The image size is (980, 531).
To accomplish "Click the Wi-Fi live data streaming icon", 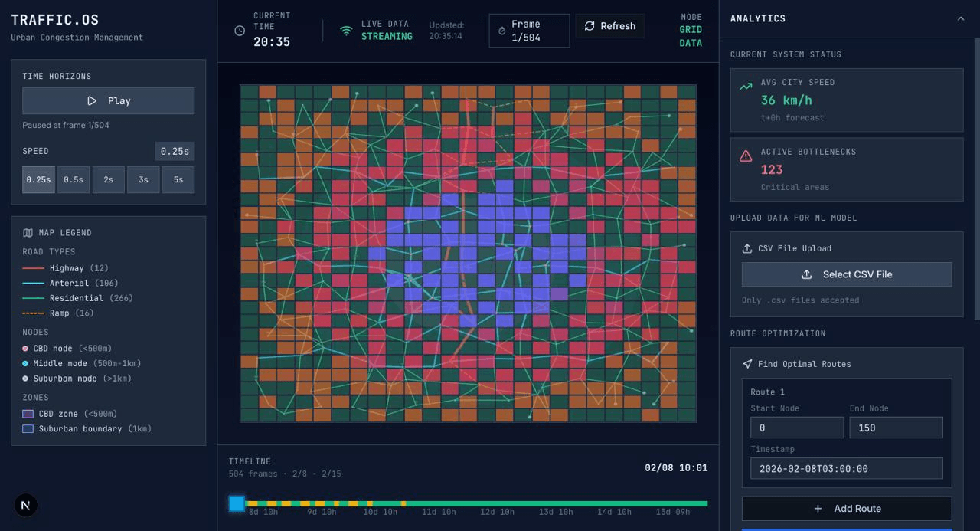I will point(346,31).
